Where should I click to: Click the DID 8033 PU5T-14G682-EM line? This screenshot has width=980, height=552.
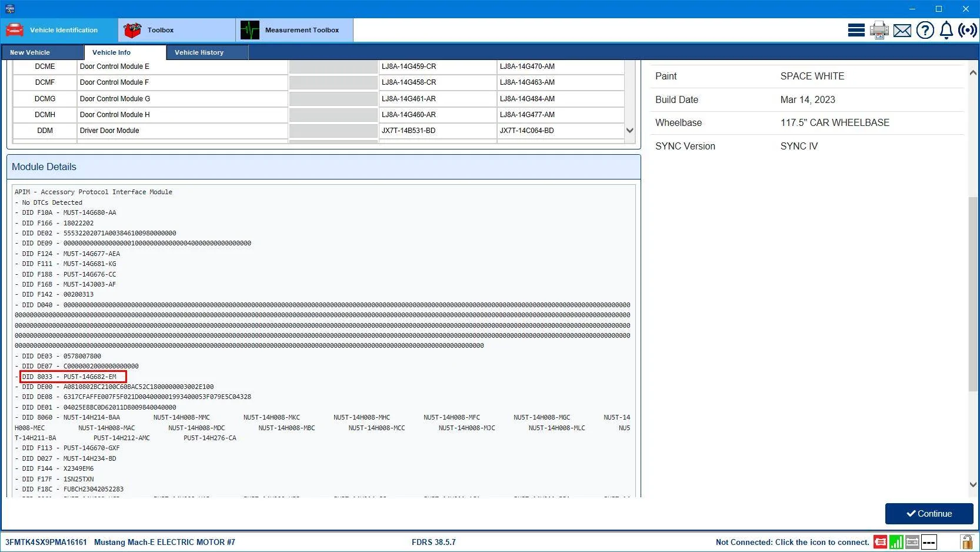pyautogui.click(x=69, y=377)
